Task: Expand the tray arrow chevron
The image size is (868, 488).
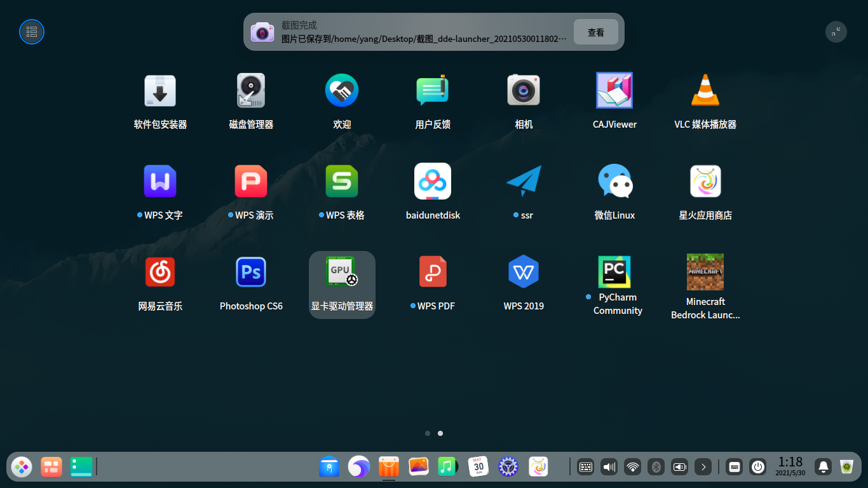Action: (x=703, y=467)
